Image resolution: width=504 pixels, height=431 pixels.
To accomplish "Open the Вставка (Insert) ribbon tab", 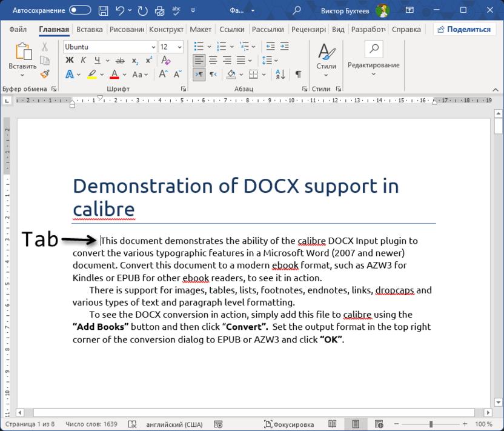I will (x=90, y=29).
